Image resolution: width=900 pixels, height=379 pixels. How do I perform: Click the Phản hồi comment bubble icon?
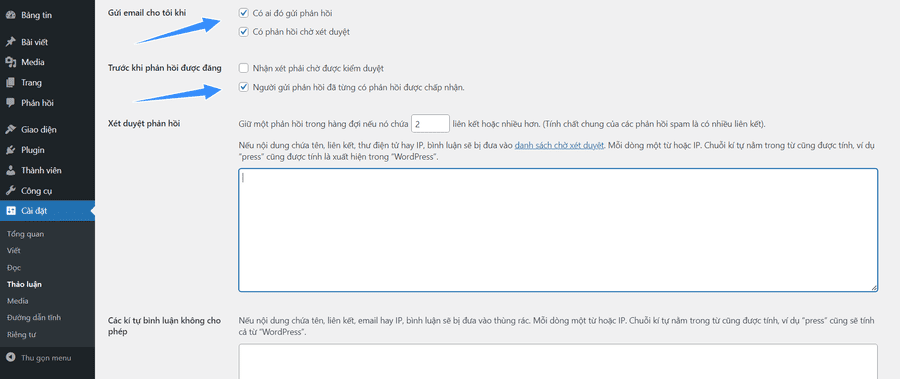coord(10,103)
